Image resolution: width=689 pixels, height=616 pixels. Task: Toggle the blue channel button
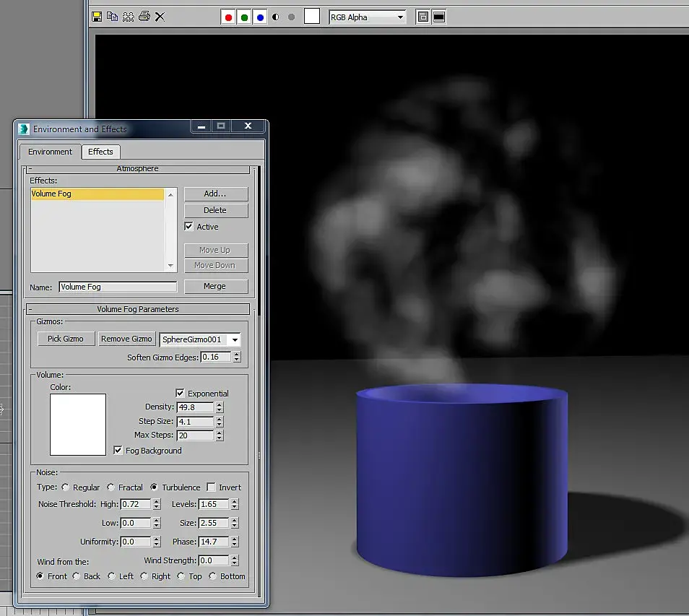[260, 17]
